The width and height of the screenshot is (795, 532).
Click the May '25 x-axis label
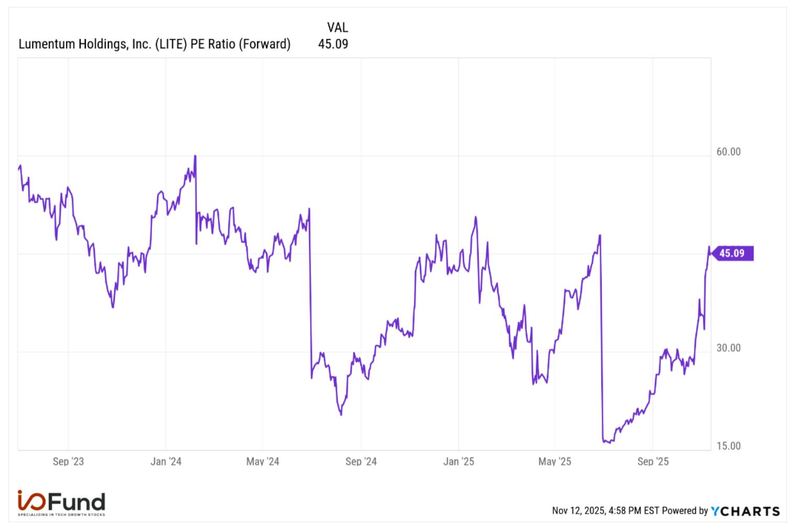tap(555, 461)
